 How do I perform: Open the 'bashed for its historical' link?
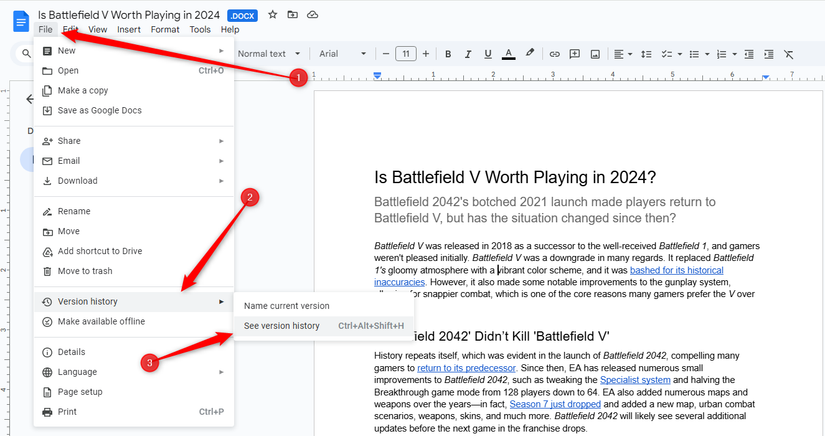[676, 270]
